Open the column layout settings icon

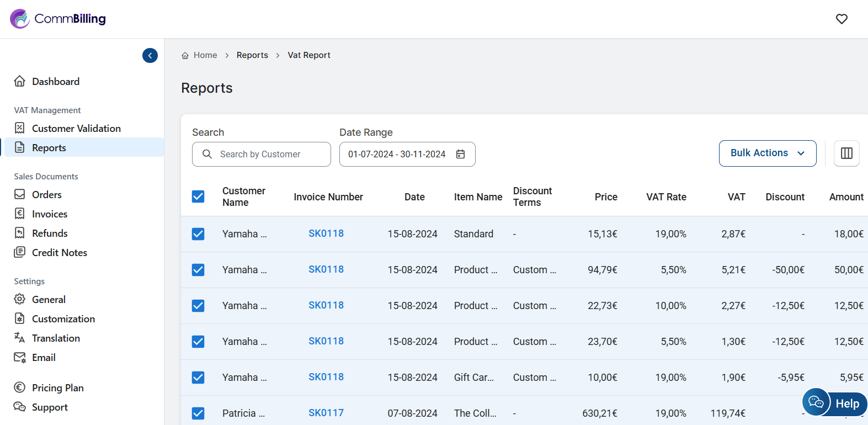[846, 153]
